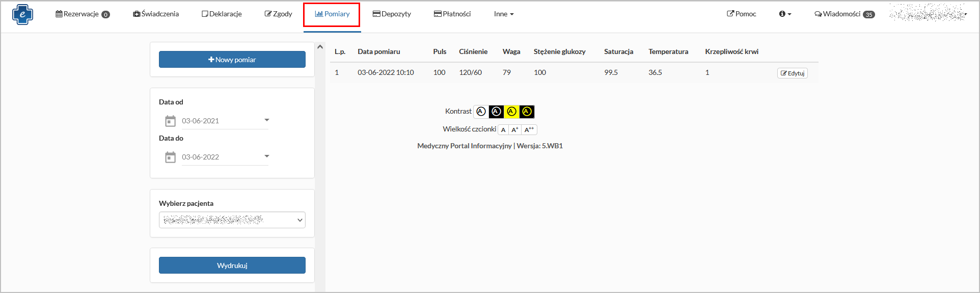Click the 35 unread messages badge
The image size is (980, 293).
tap(869, 15)
